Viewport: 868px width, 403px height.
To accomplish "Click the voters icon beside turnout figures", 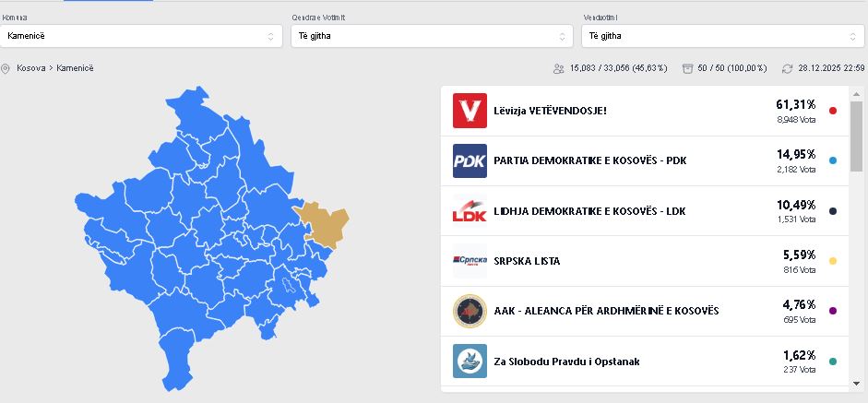I will (558, 68).
